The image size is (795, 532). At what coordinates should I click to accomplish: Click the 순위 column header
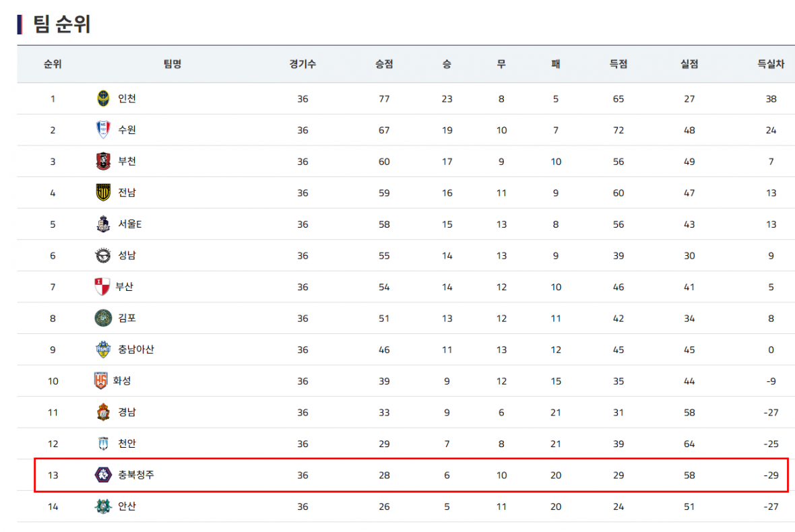click(x=53, y=65)
